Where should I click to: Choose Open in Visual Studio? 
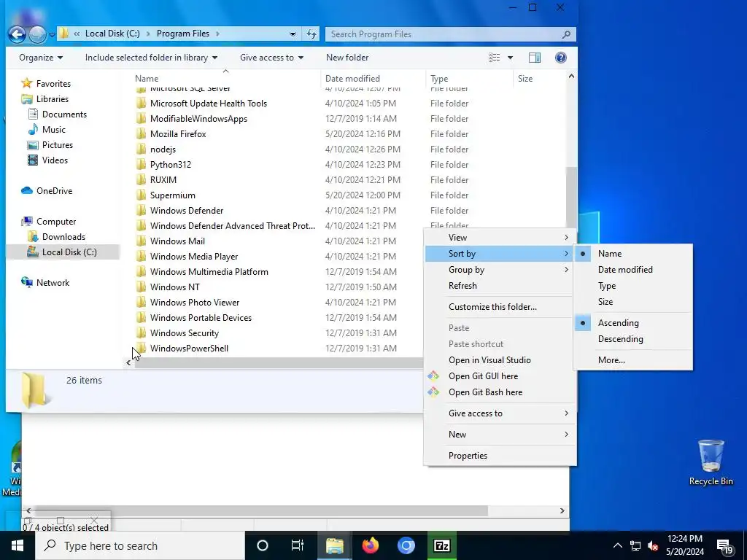click(500, 360)
